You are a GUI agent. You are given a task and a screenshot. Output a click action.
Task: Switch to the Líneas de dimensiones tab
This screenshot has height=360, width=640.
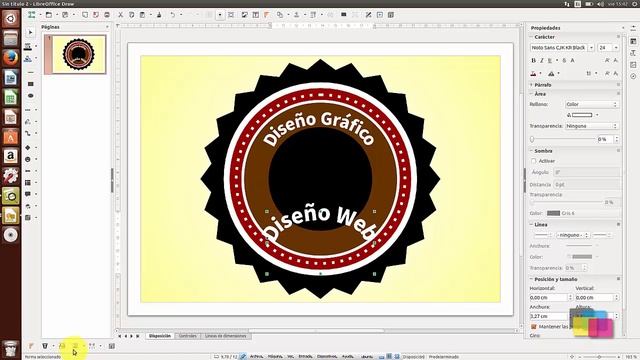pyautogui.click(x=226, y=336)
